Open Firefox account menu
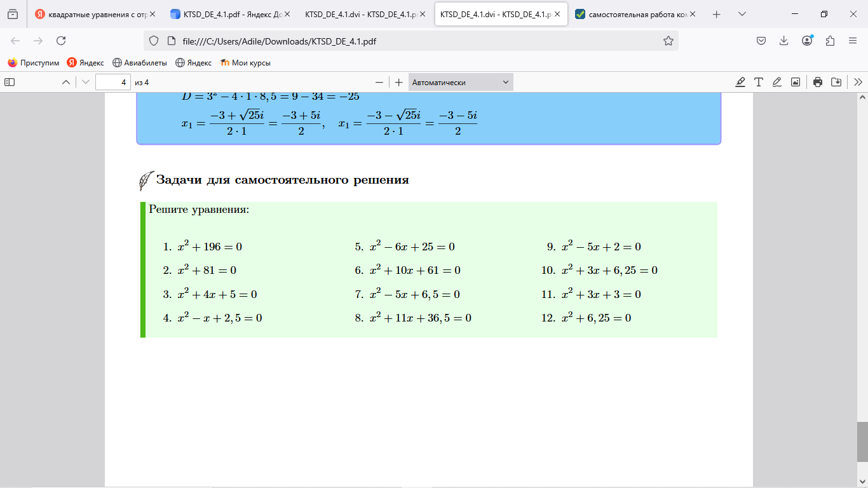 pyautogui.click(x=807, y=41)
